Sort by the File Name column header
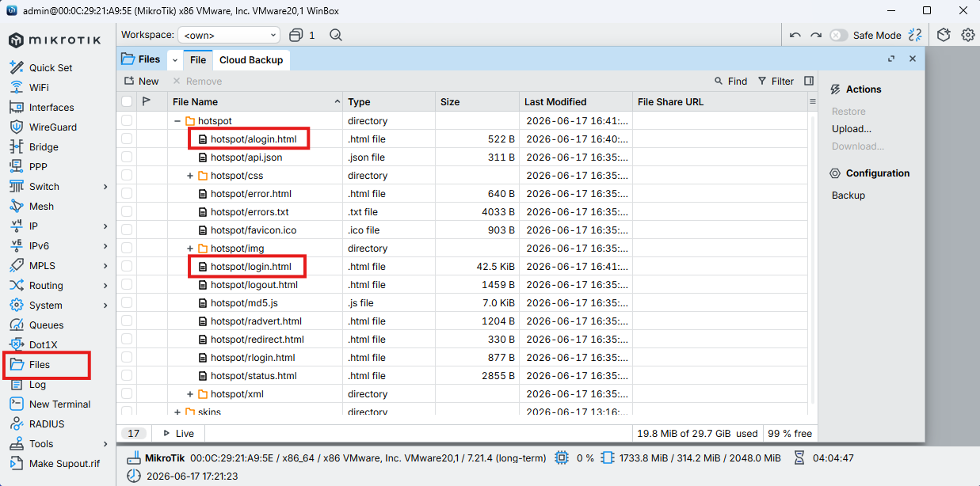This screenshot has height=486, width=980. coord(255,102)
